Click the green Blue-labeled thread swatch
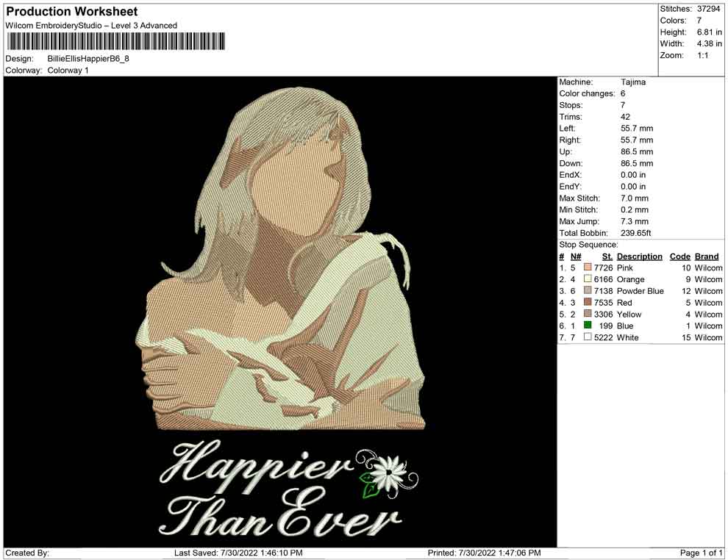 588,326
